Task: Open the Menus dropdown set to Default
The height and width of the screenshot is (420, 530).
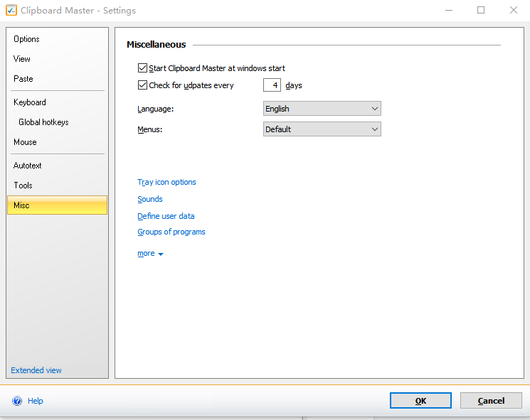Action: pos(322,129)
